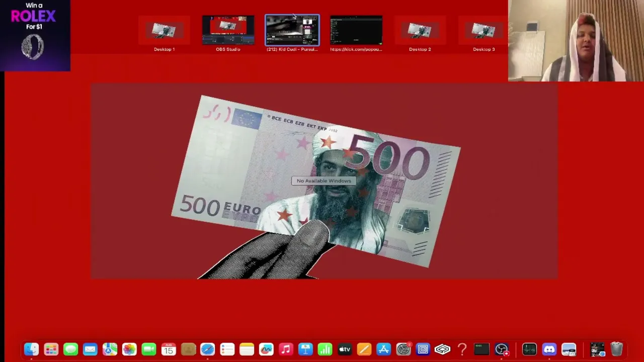This screenshot has height=362, width=644.
Task: Launch the Freeform app
Action: (x=266, y=349)
